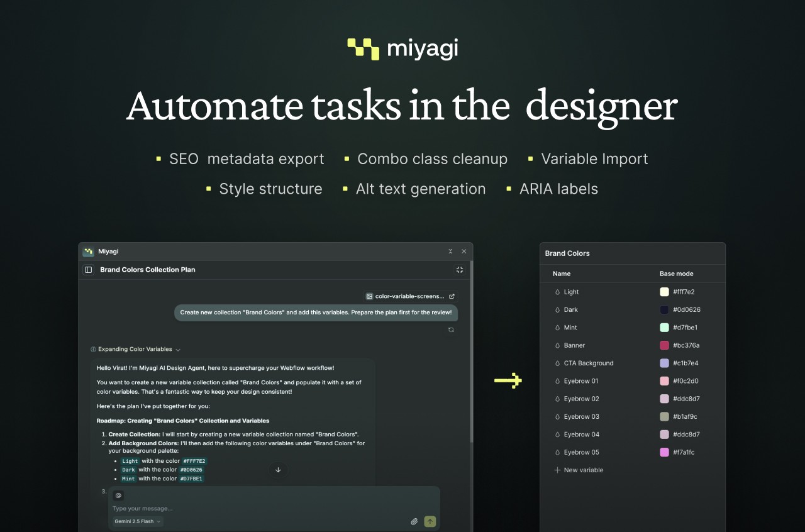
Task: Click the #FFF7E2 code chip in the chat plan
Action: pyautogui.click(x=194, y=461)
